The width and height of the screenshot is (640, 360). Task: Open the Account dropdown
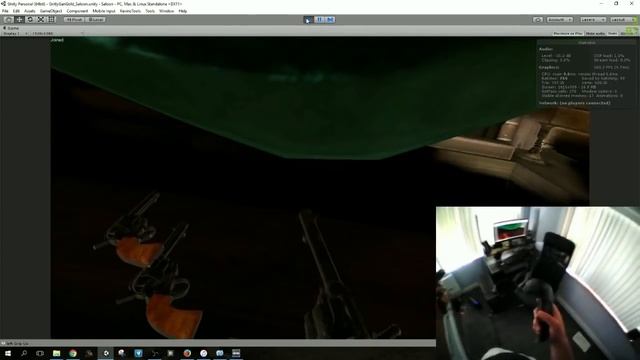tap(560, 20)
